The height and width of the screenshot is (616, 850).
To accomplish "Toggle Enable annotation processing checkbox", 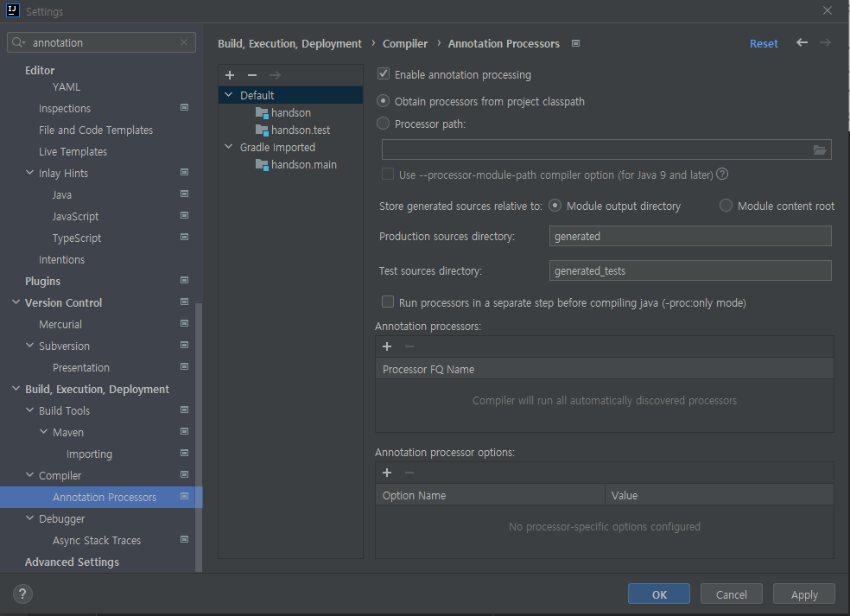I will pyautogui.click(x=384, y=75).
